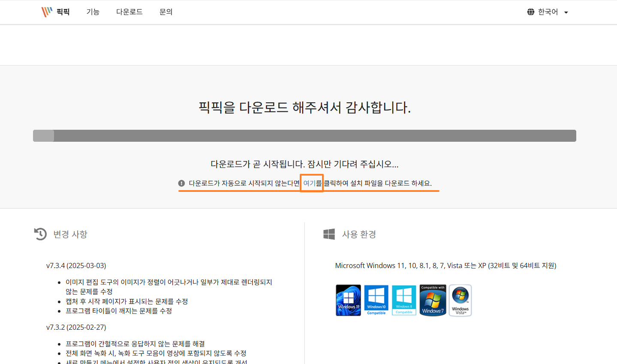Click 전체 화면 녹화 시 changelog entry
Viewport: 617px width, 364px height.
click(x=156, y=353)
